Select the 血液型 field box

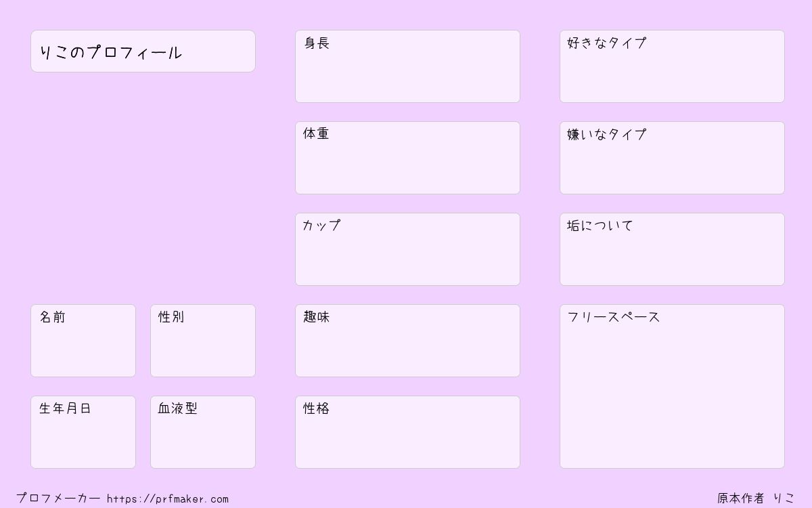point(203,432)
